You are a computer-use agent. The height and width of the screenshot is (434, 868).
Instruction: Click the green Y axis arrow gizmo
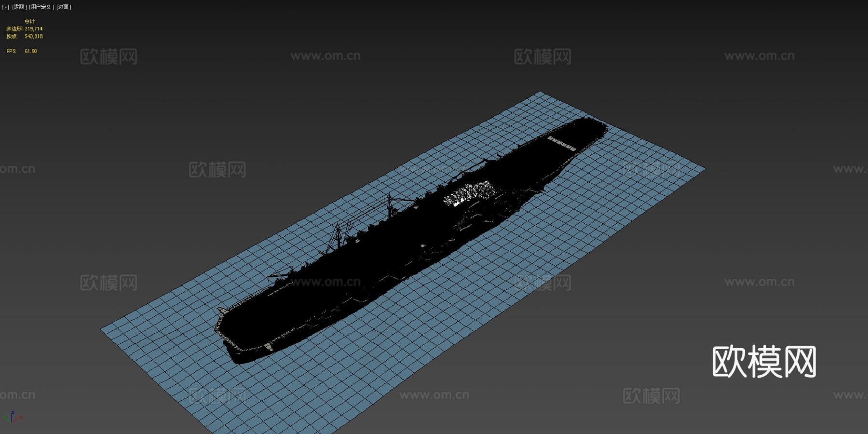coord(5,418)
